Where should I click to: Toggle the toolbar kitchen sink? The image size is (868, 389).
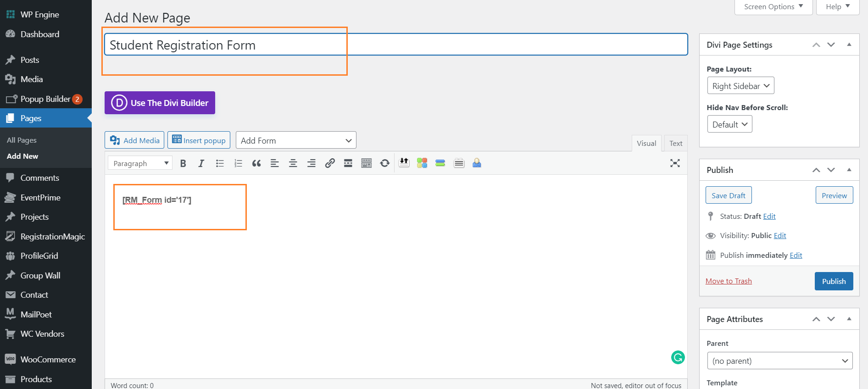(367, 163)
